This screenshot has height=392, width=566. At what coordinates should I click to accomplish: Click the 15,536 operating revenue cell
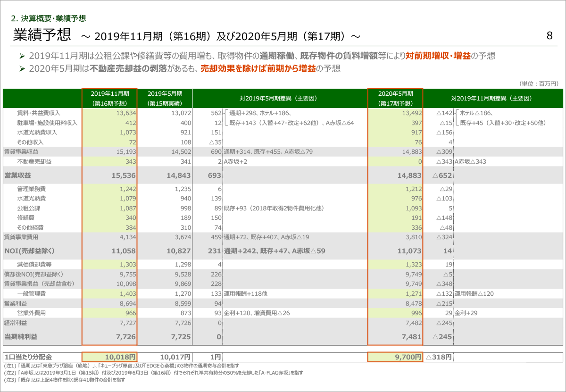123,175
